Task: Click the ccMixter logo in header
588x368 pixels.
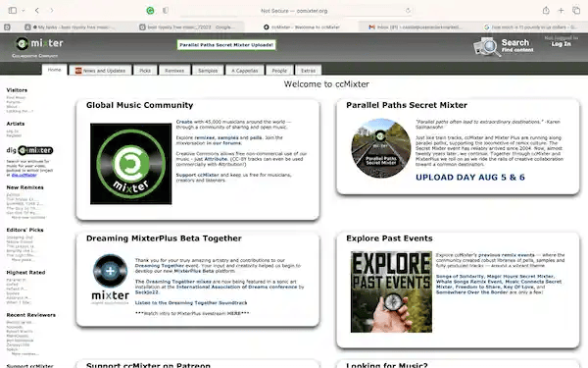Action: (x=38, y=43)
